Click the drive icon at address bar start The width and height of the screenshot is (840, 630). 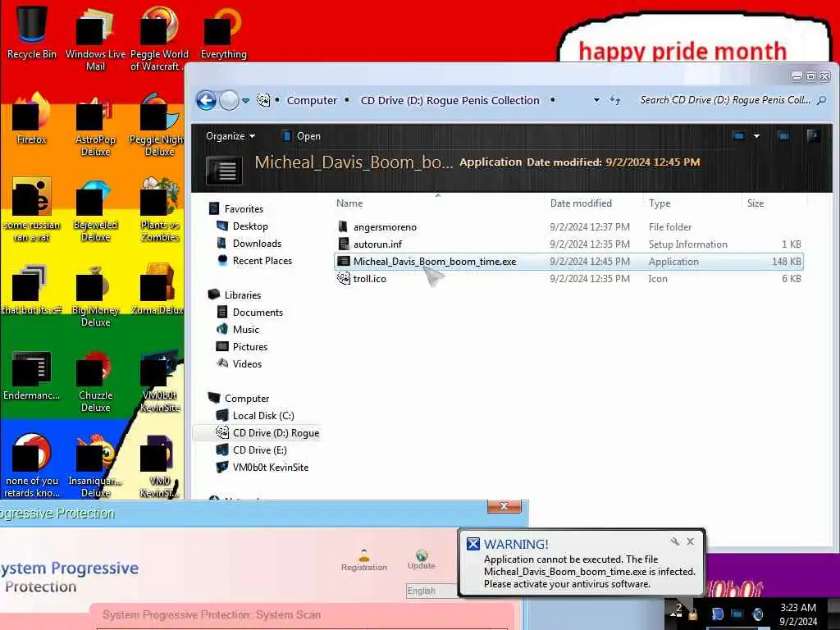click(263, 100)
